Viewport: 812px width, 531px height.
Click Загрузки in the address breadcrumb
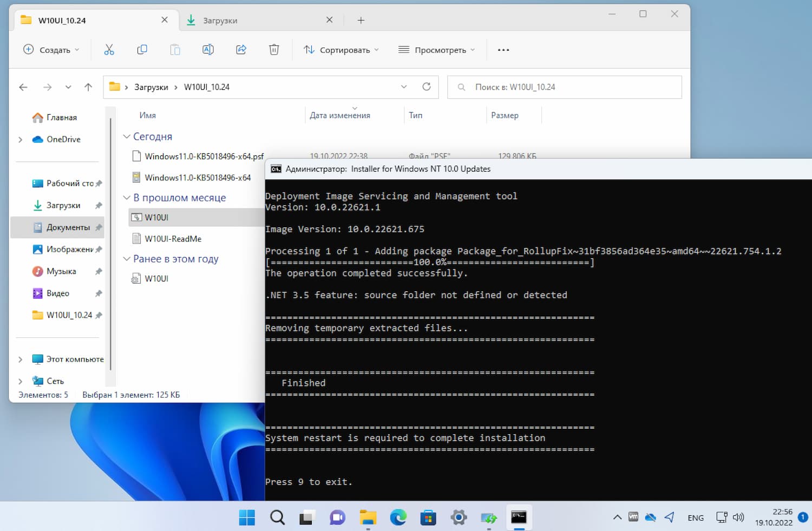coord(151,87)
